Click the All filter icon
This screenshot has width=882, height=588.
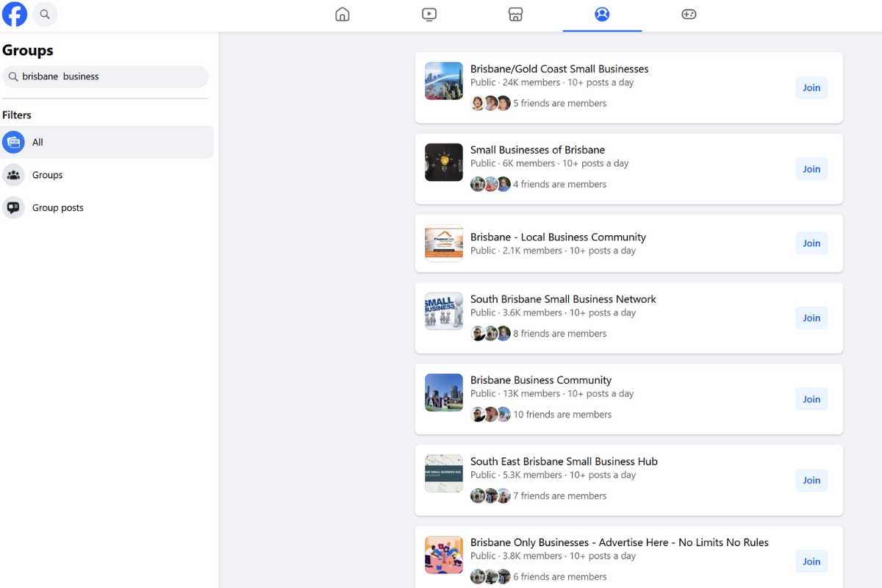(13, 142)
